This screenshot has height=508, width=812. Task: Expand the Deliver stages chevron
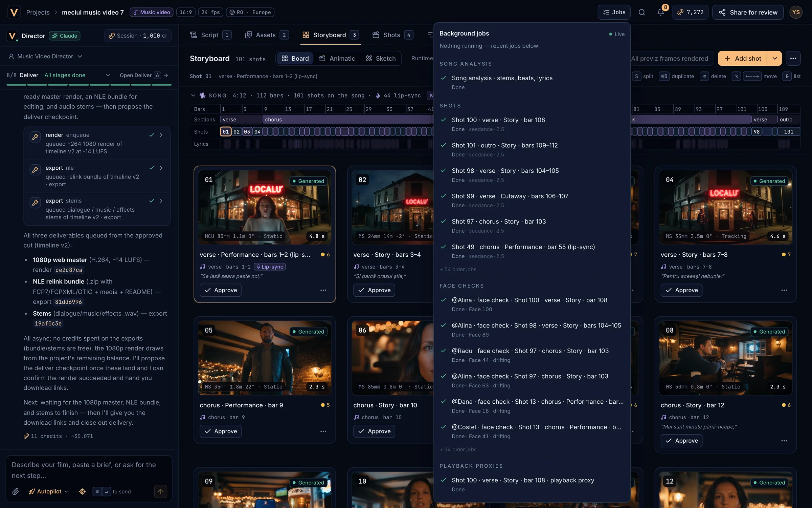[108, 75]
